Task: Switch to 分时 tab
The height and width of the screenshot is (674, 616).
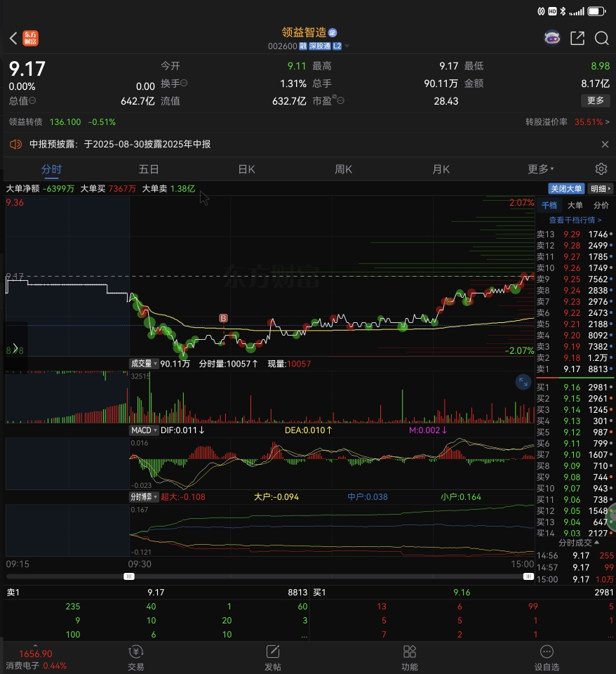Action: pyautogui.click(x=51, y=169)
